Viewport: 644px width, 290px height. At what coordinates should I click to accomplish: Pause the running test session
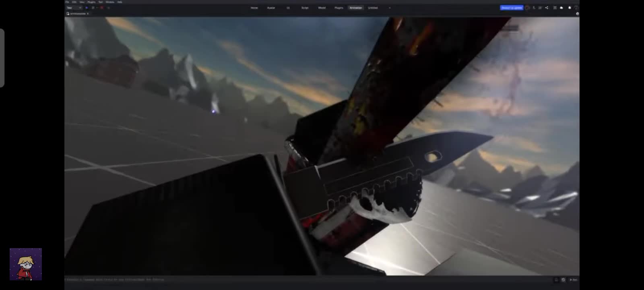coord(93,8)
